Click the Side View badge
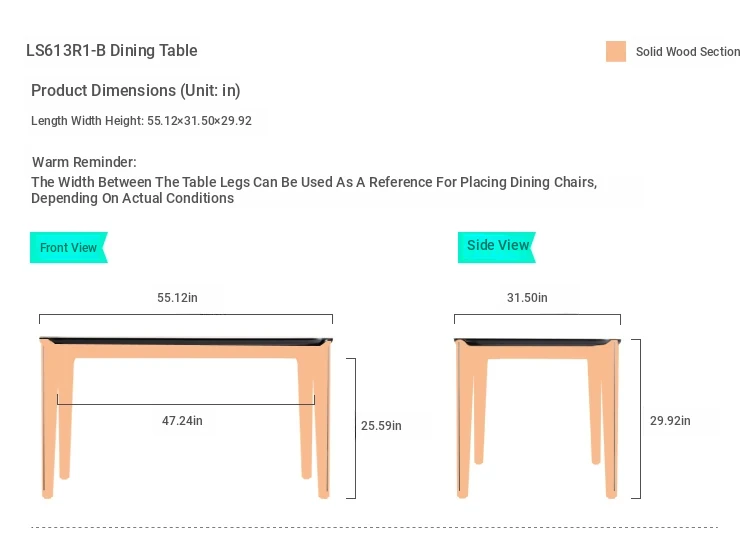 [497, 246]
